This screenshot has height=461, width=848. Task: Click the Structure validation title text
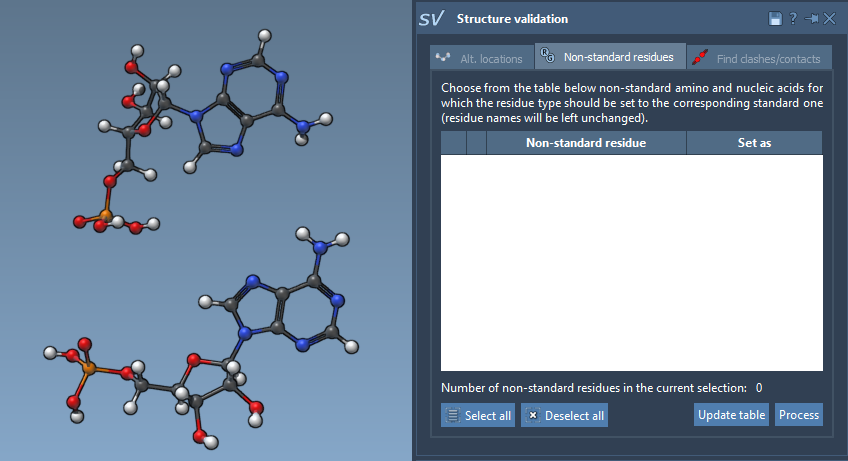[x=512, y=19]
